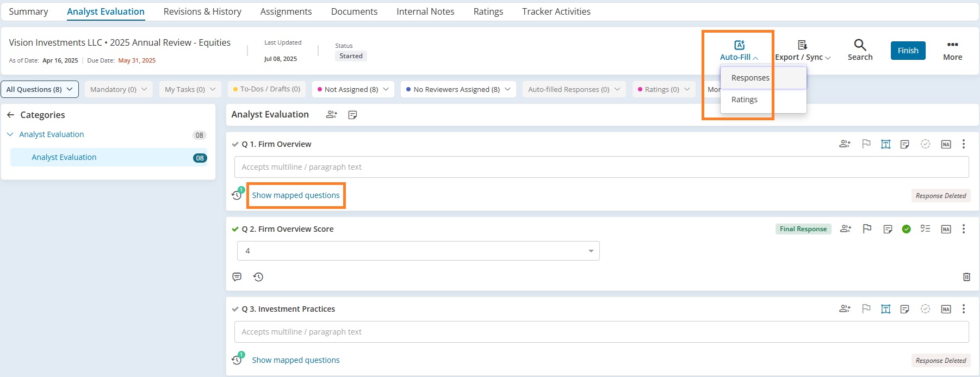Go back using Categories arrow
Image resolution: width=980 pixels, height=377 pixels.
(10, 115)
